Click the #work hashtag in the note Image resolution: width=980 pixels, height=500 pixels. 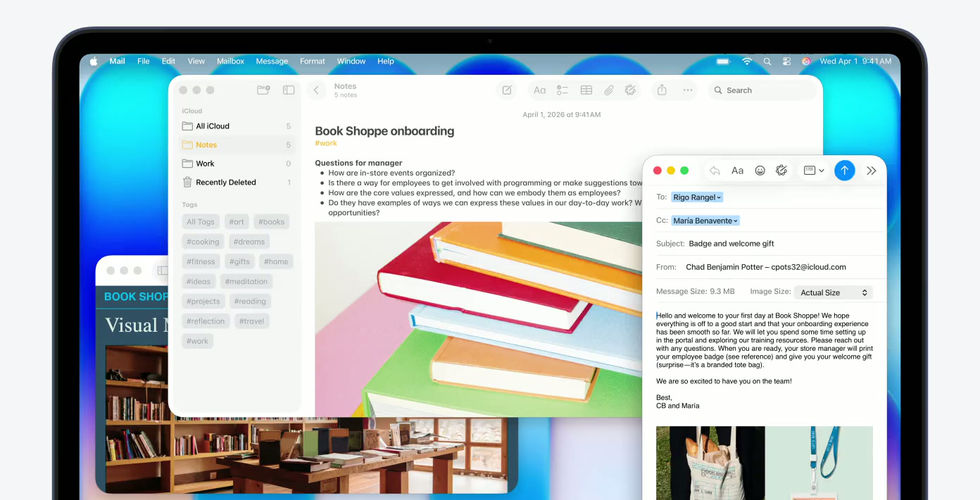pyautogui.click(x=326, y=144)
